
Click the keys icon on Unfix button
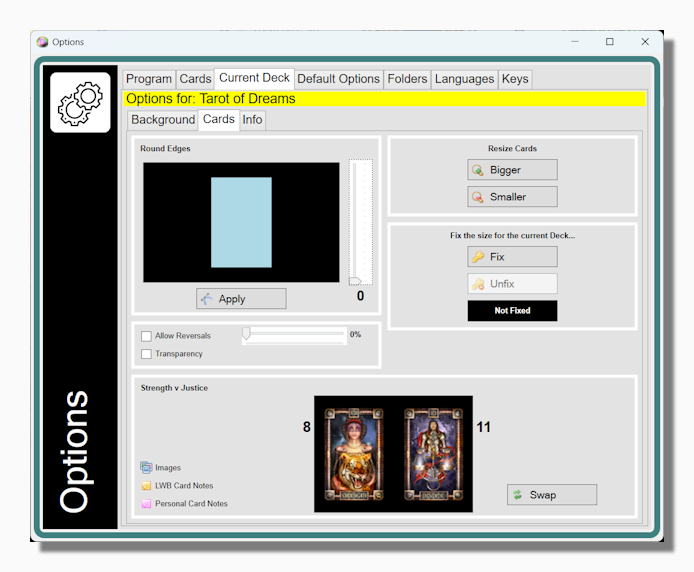(x=478, y=284)
